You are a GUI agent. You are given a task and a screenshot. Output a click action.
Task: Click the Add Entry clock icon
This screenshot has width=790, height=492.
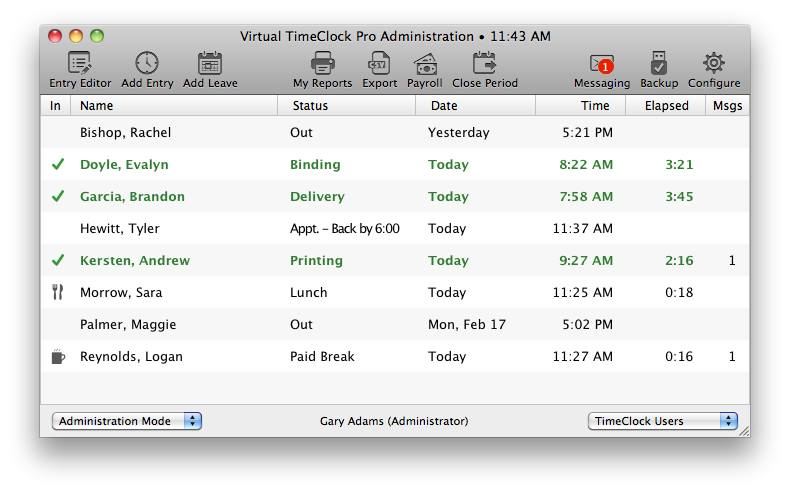pos(147,63)
